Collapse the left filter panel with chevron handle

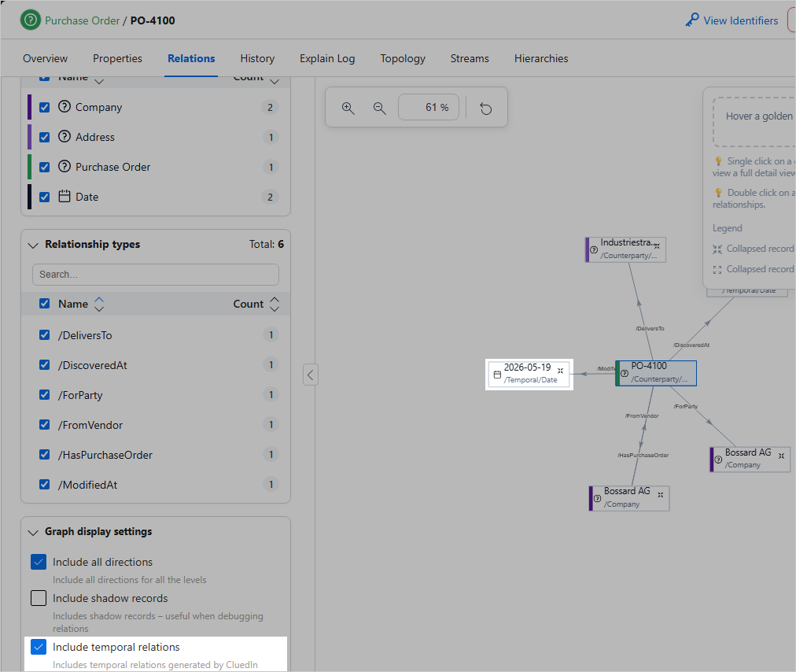(x=311, y=375)
